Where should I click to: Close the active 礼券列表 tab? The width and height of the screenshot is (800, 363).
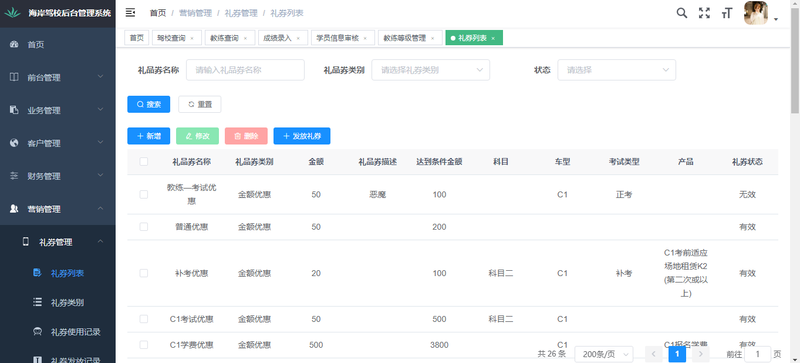[493, 38]
